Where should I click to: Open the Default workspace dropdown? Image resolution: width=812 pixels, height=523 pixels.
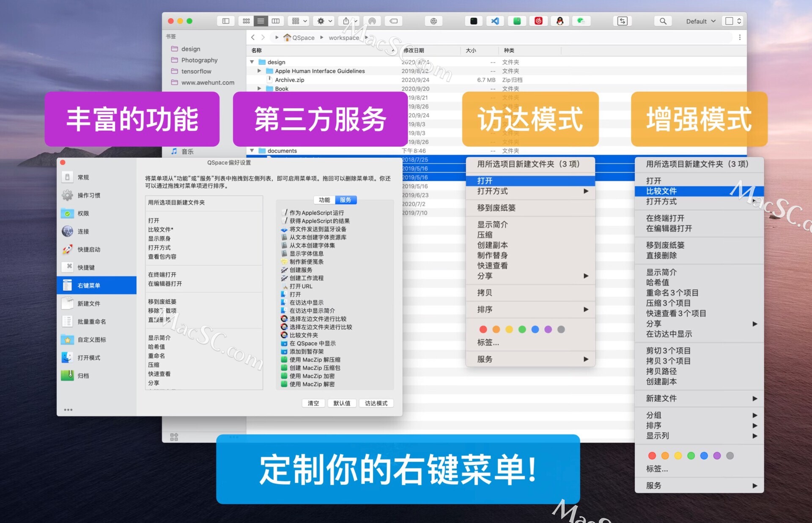[700, 21]
